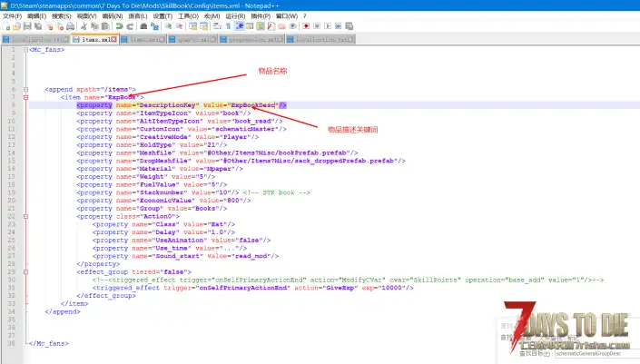Save the current file via toolbar
640x364 pixels.
tap(27, 26)
